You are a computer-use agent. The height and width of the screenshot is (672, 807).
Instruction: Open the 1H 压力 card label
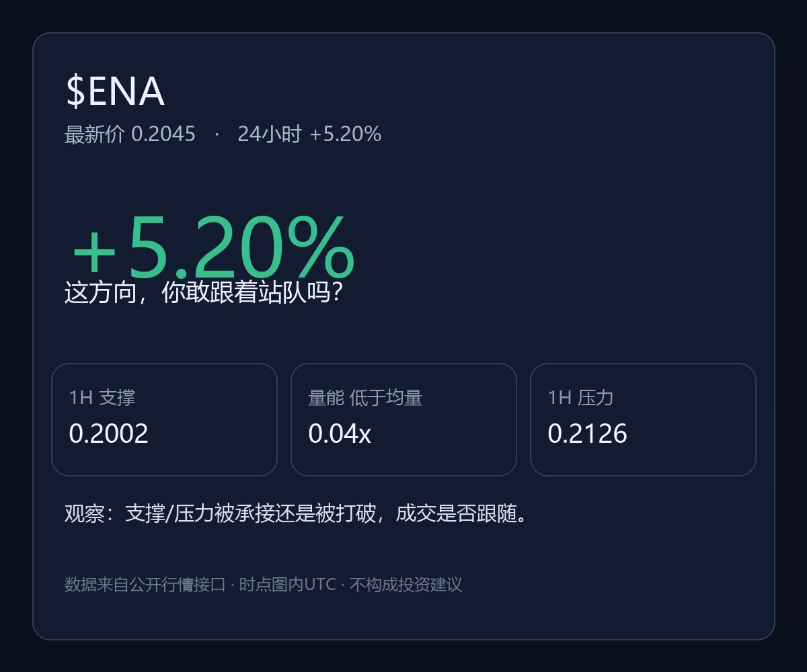(x=580, y=398)
